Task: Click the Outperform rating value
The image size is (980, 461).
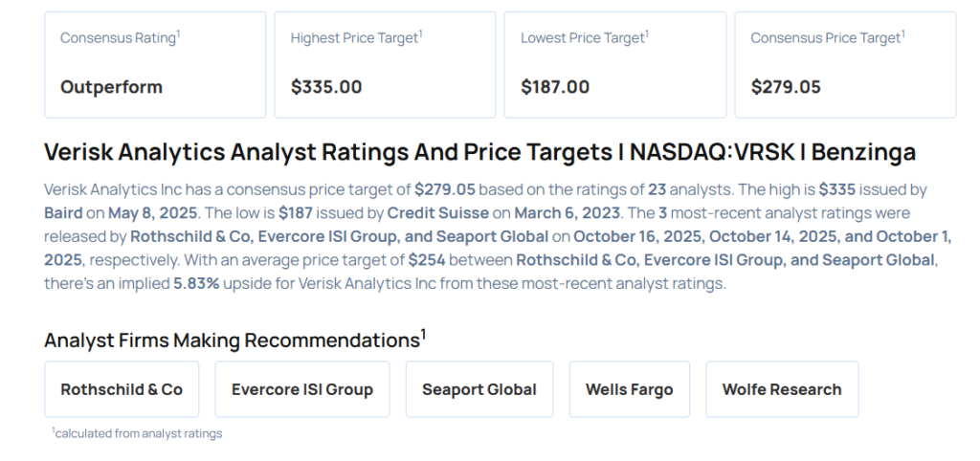Action: click(111, 87)
